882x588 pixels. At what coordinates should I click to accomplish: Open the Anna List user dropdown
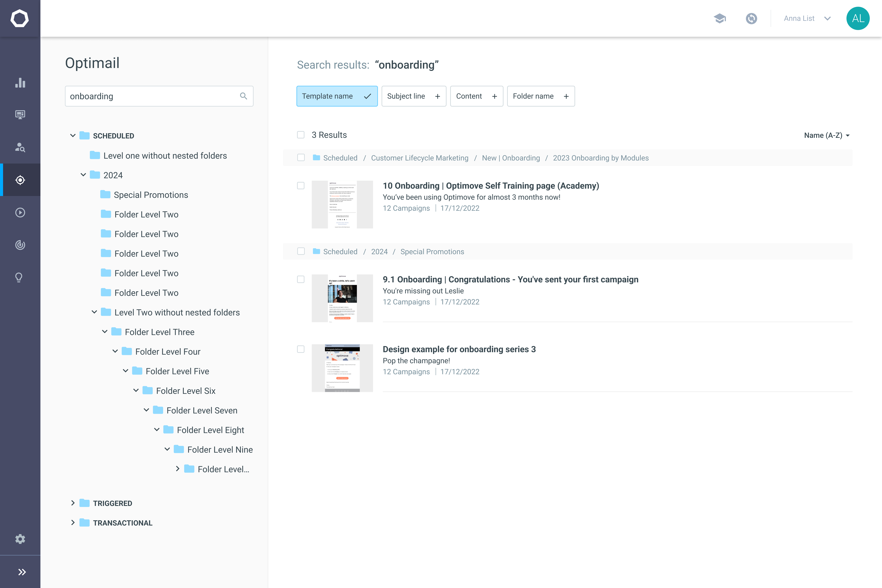pos(807,18)
